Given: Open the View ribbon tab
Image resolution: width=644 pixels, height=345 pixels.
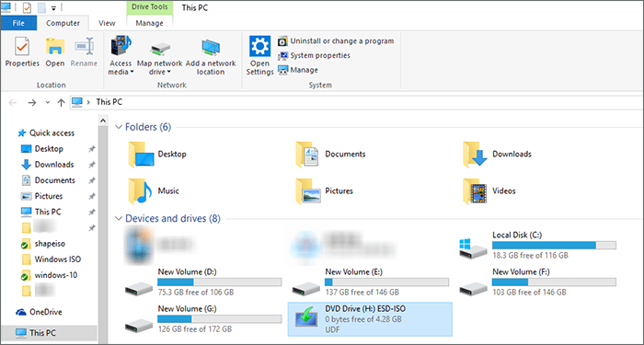Looking at the screenshot, I should pyautogui.click(x=107, y=23).
